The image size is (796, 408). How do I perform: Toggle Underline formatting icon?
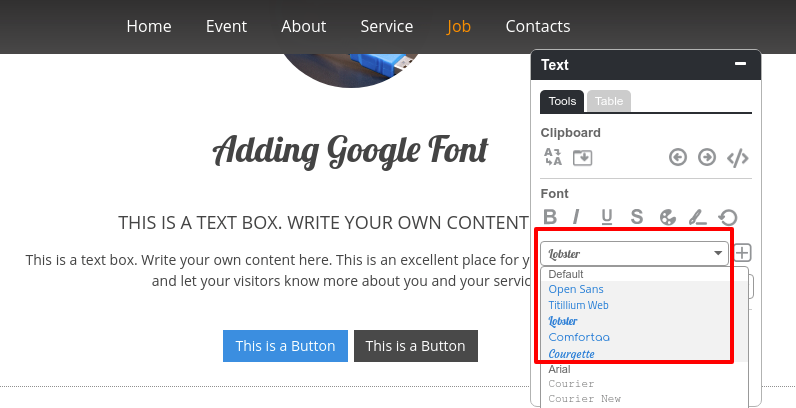[607, 217]
